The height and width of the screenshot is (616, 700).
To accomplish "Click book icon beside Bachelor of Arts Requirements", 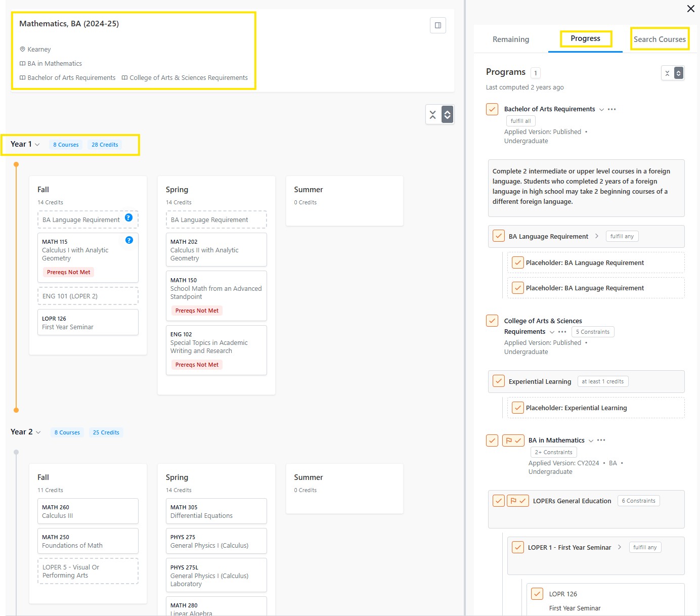I will pos(22,77).
